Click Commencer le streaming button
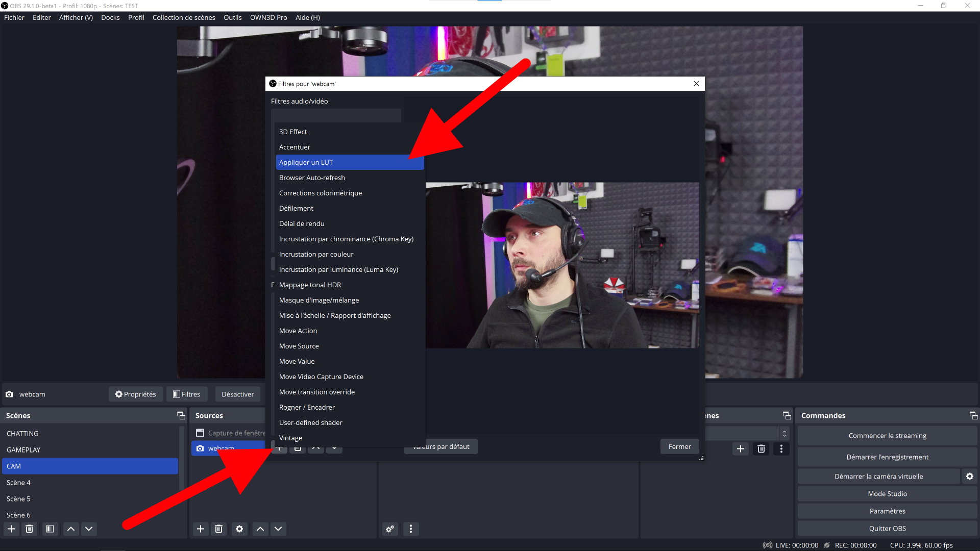 [887, 436]
